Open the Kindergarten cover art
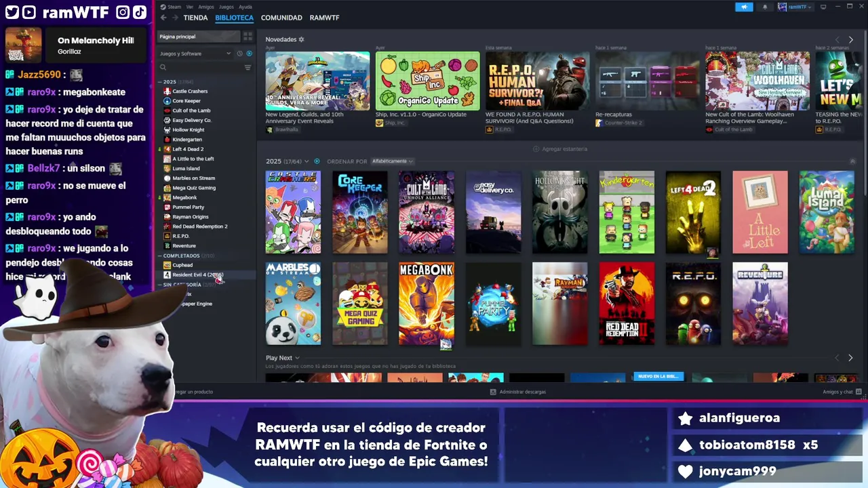Image resolution: width=868 pixels, height=488 pixels. click(627, 212)
